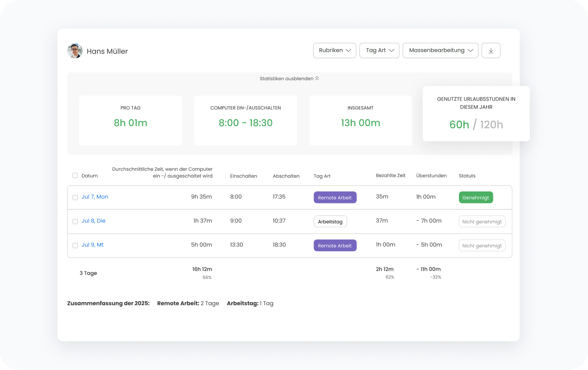Click Nicht genehmigt status for Jul 9
Image resolution: width=588 pixels, height=370 pixels.
(482, 246)
